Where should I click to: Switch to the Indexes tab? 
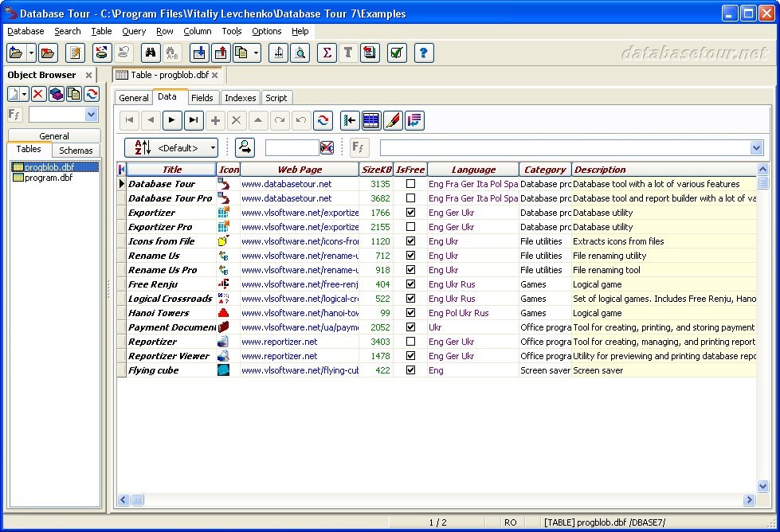click(x=241, y=98)
